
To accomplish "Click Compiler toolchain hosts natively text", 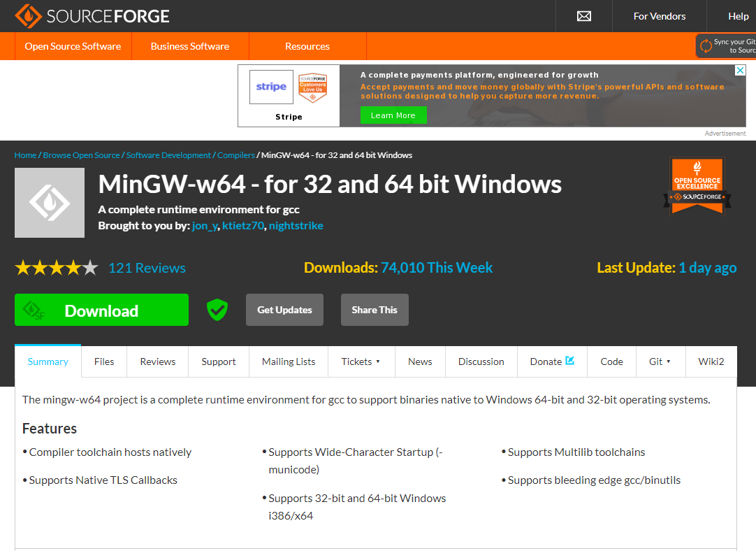I will pyautogui.click(x=110, y=452).
